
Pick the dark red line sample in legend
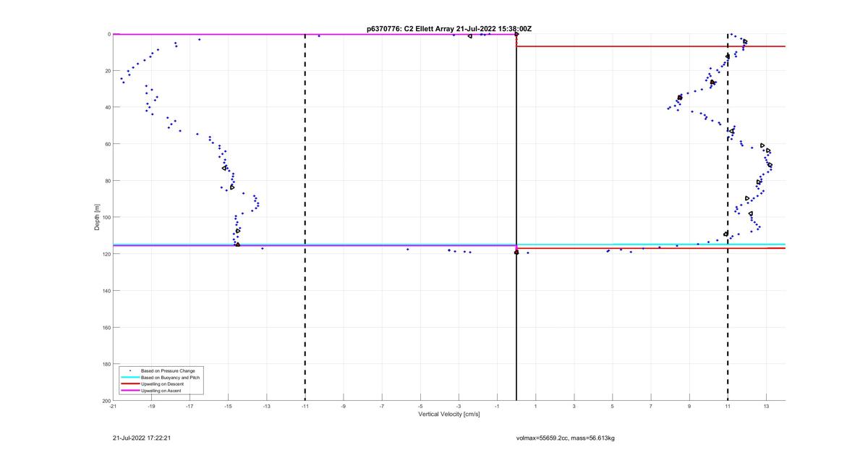130,384
